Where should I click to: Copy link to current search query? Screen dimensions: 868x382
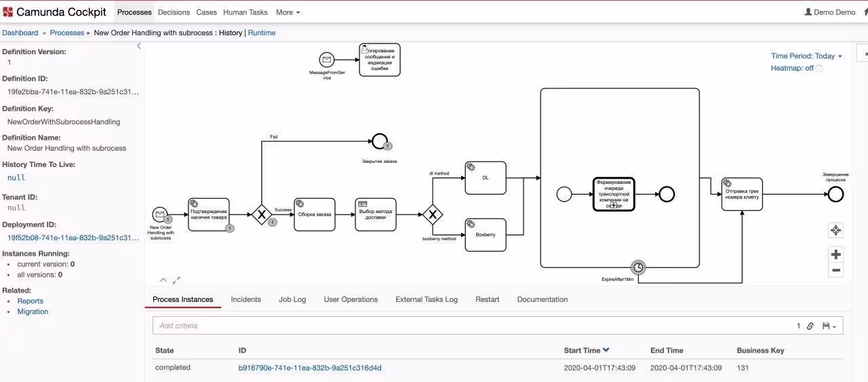coord(810,326)
